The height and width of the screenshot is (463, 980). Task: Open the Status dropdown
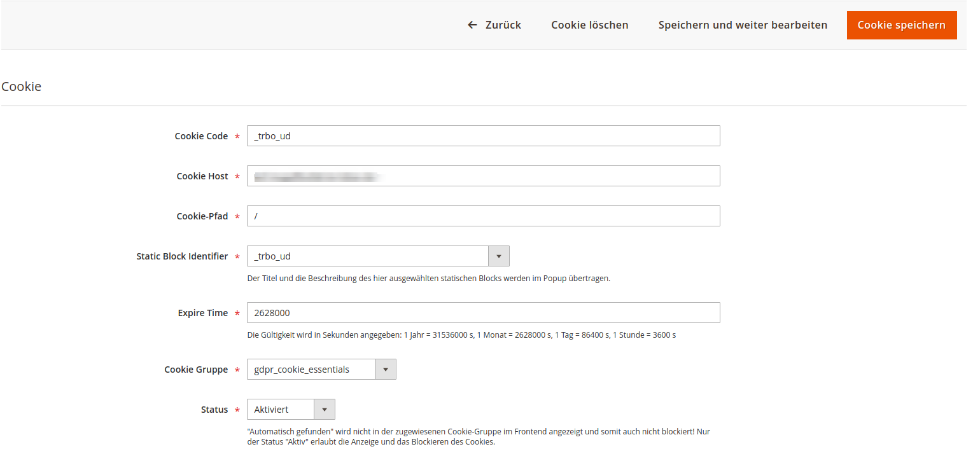291,410
